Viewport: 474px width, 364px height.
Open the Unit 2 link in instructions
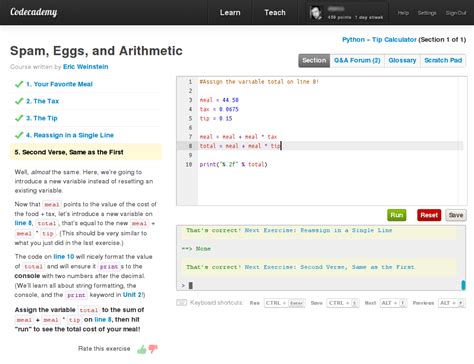(x=132, y=295)
